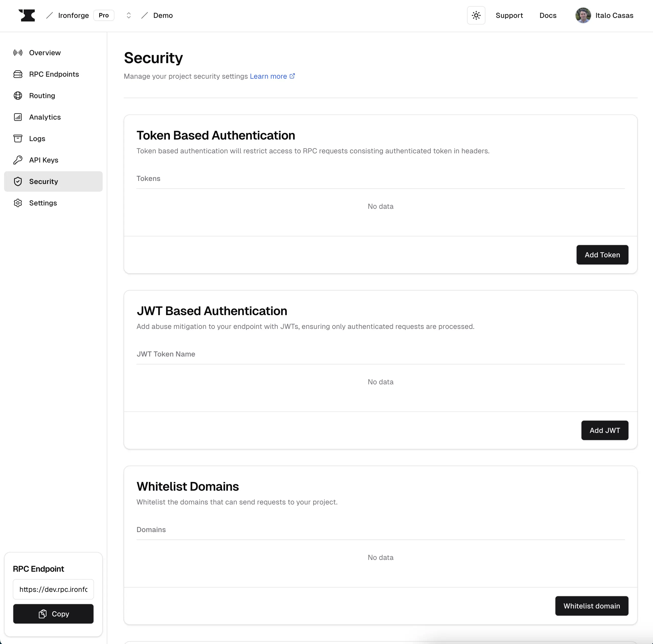Click the Logs archive icon
This screenshot has height=644, width=653.
tap(18, 139)
